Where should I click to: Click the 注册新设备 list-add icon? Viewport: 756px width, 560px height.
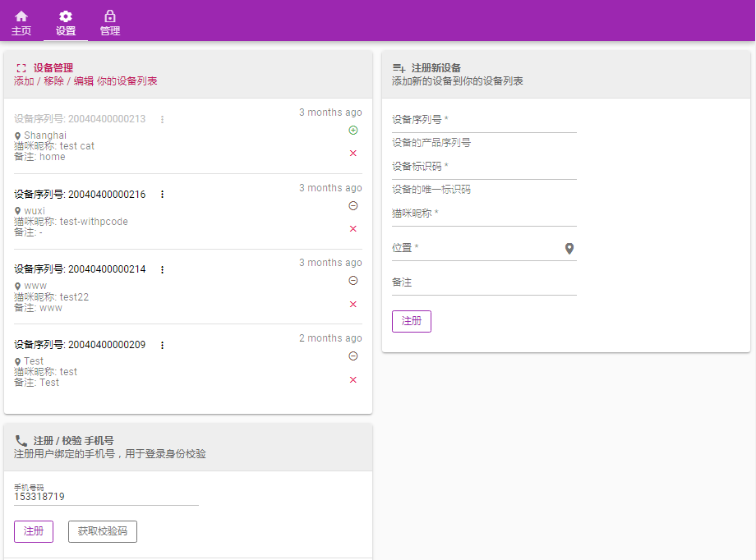[x=399, y=68]
